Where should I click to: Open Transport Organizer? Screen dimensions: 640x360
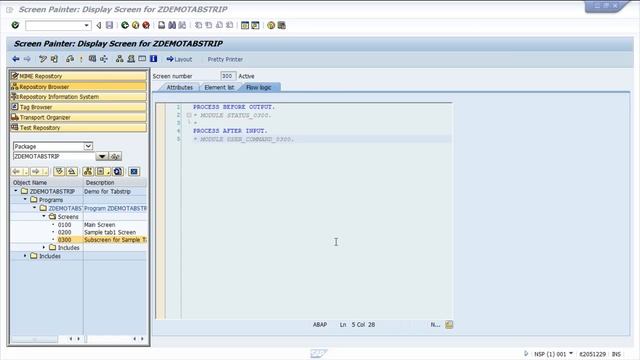point(78,117)
